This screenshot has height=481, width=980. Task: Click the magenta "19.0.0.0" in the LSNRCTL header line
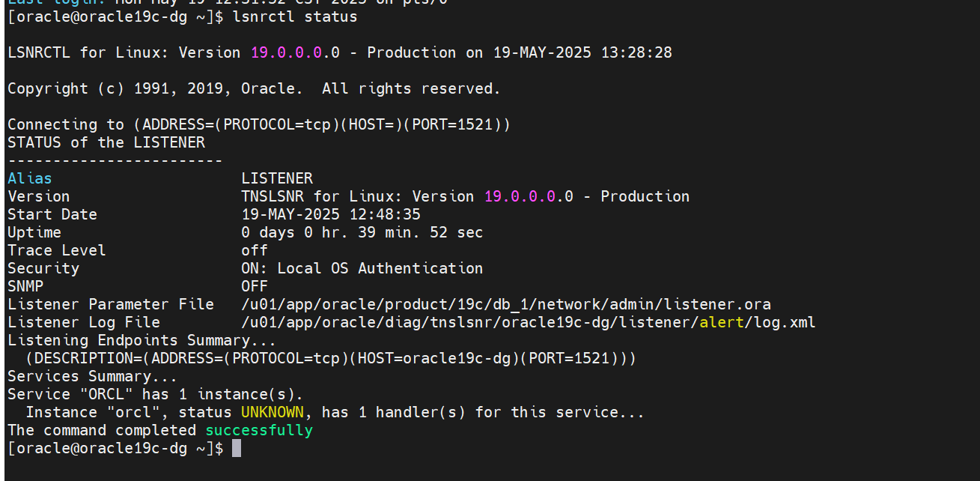tap(286, 52)
